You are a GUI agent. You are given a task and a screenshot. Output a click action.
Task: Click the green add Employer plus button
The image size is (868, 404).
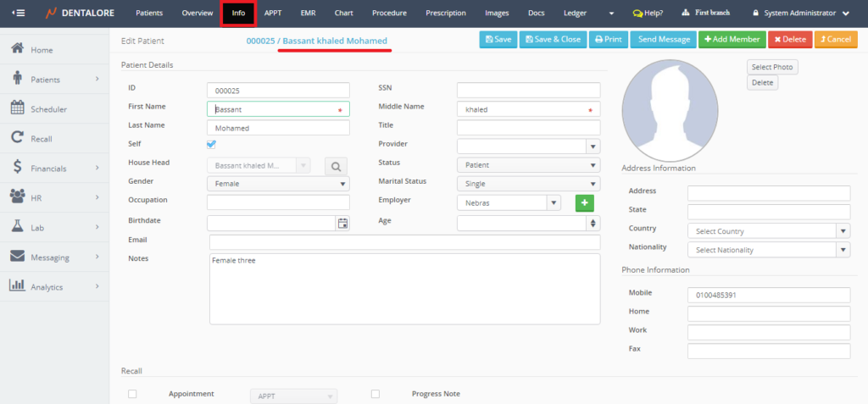[x=585, y=202]
